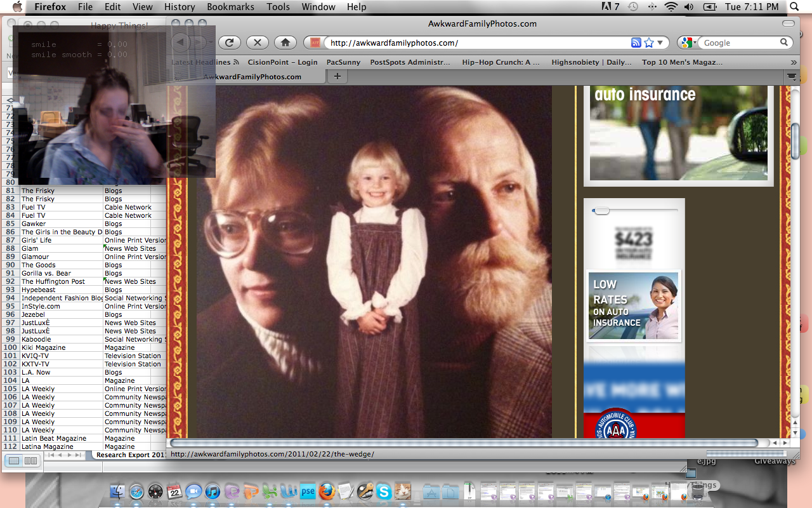Click the insurance ad slider handle

pyautogui.click(x=601, y=211)
